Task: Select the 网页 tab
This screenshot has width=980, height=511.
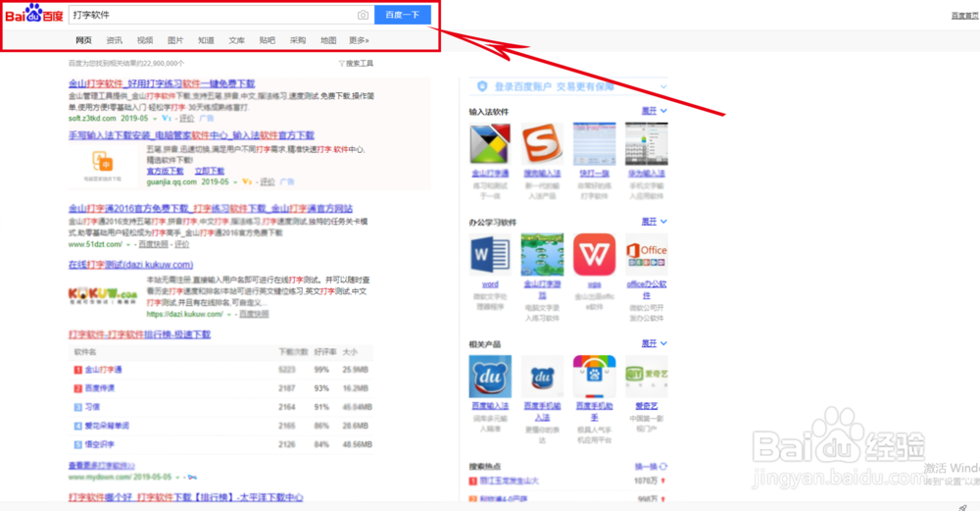Action: (x=83, y=40)
